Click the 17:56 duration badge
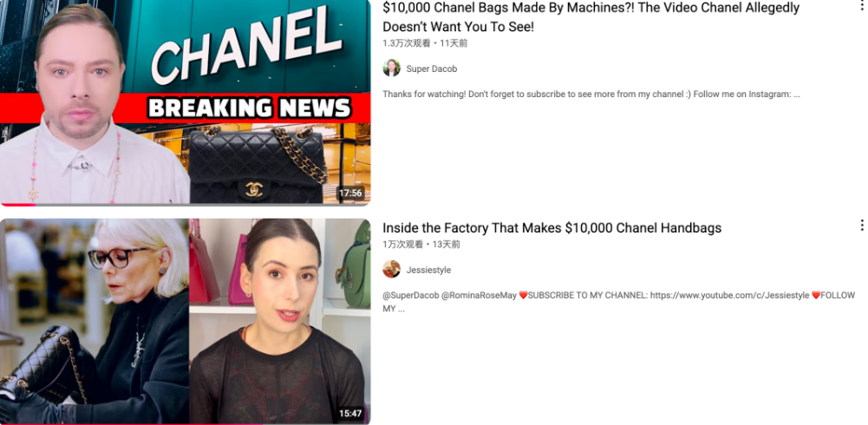The image size is (868, 425). click(350, 193)
